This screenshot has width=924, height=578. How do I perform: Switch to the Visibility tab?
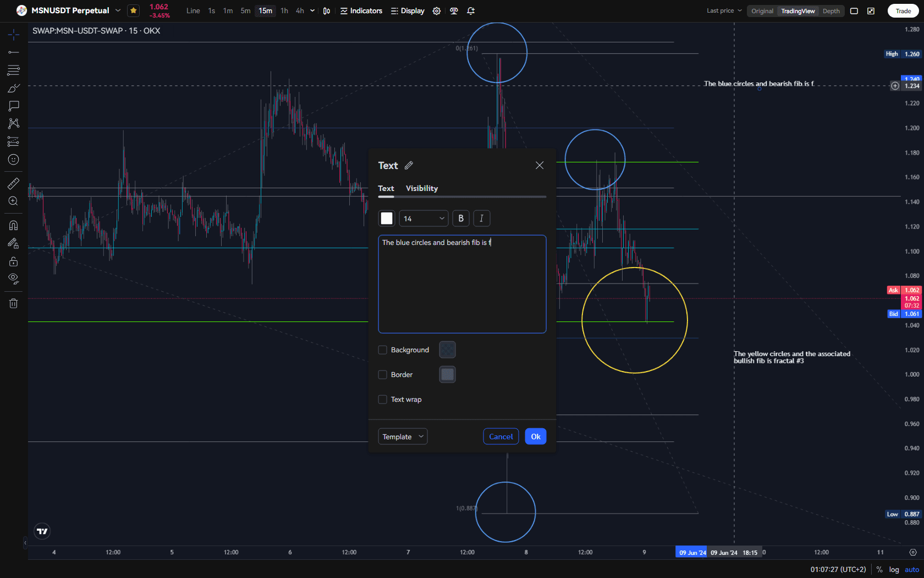[422, 188]
